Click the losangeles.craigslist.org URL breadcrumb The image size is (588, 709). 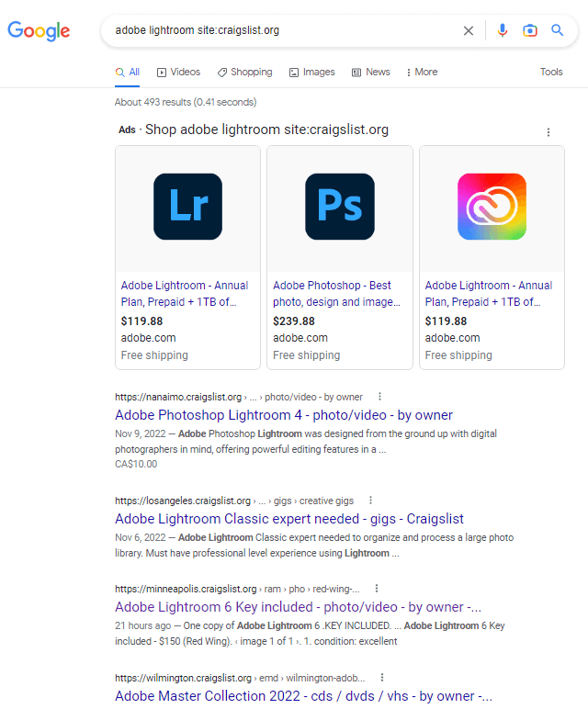234,501
